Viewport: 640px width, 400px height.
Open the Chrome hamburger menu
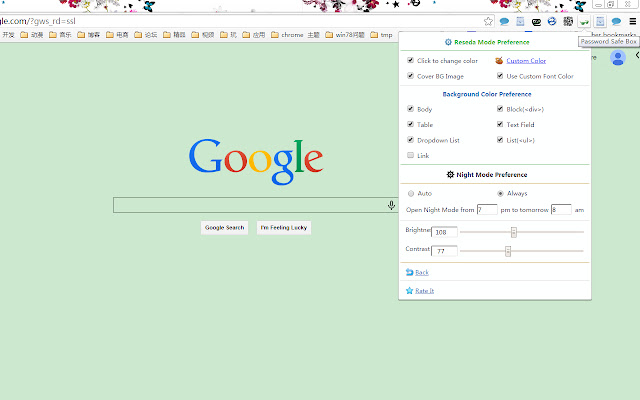pyautogui.click(x=632, y=20)
